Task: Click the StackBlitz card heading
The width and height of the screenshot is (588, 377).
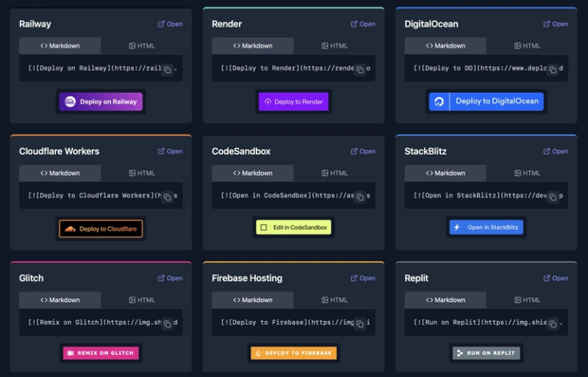Action: (425, 151)
